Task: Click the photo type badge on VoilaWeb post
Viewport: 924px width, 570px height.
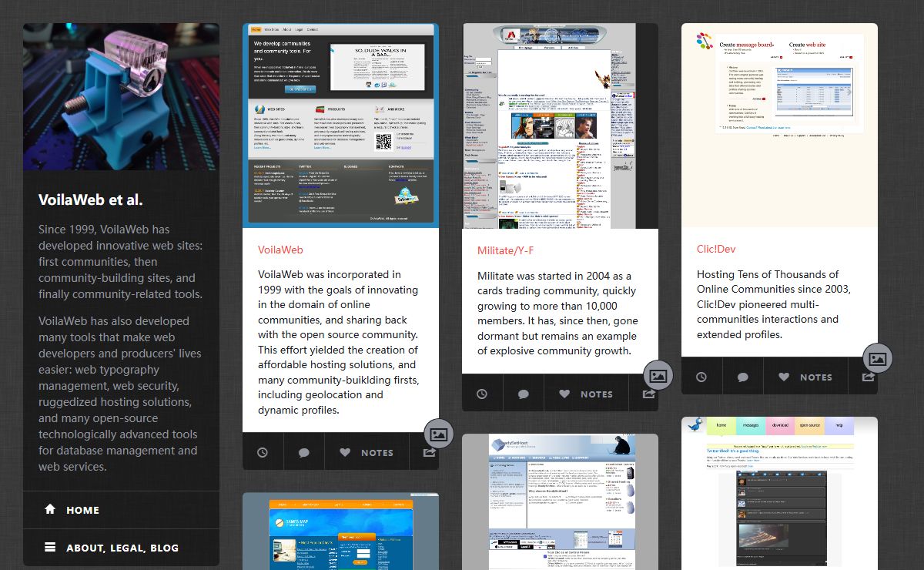Action: pyautogui.click(x=439, y=434)
